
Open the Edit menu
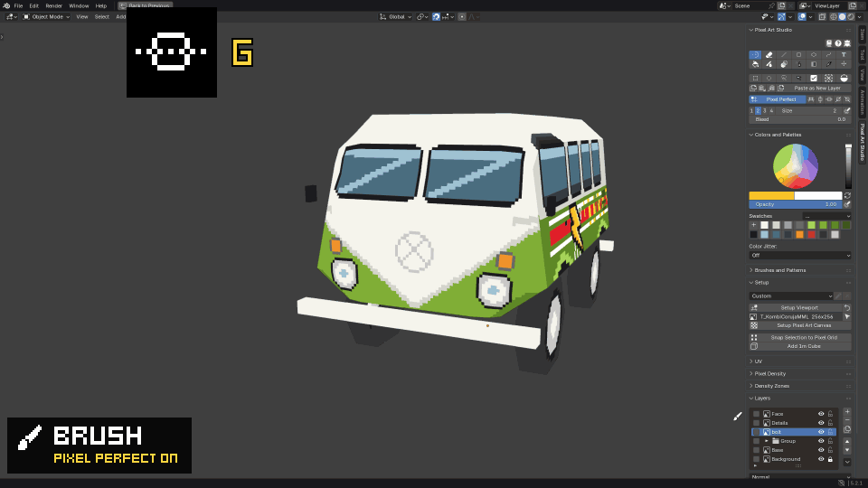[33, 5]
